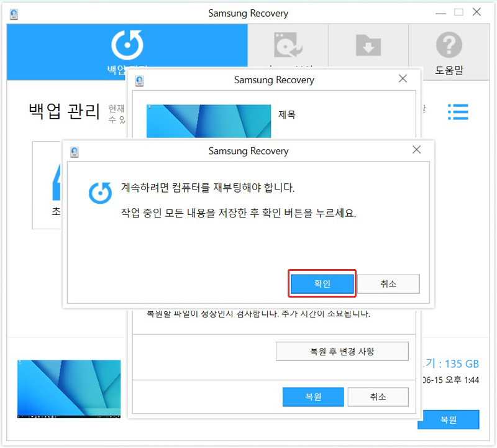Open the disk recovery tab icon
The height and width of the screenshot is (448, 497).
coord(288,45)
